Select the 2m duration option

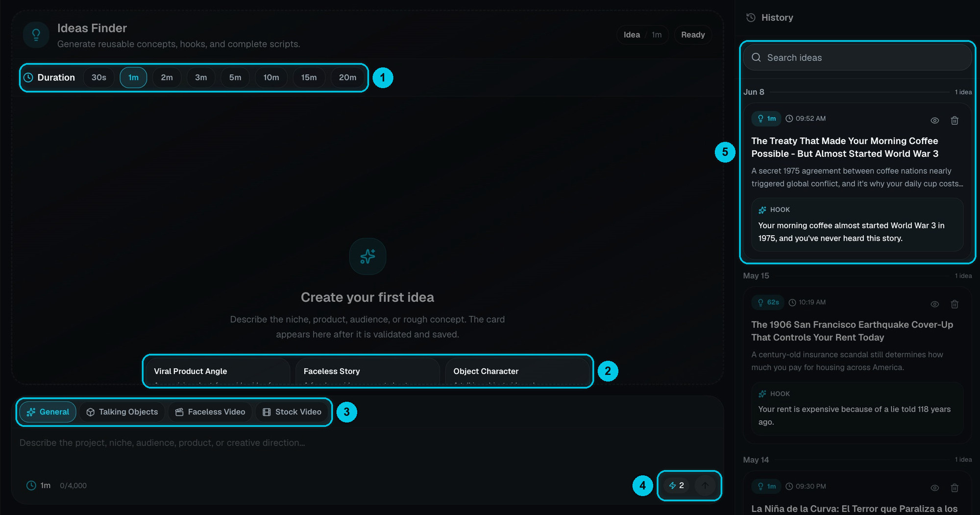point(167,77)
